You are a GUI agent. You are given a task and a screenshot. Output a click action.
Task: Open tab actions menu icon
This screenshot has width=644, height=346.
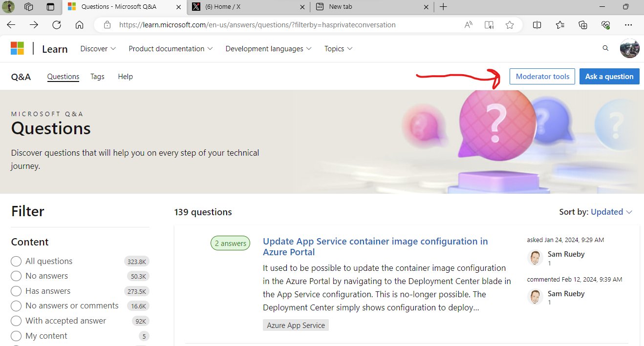(x=50, y=7)
